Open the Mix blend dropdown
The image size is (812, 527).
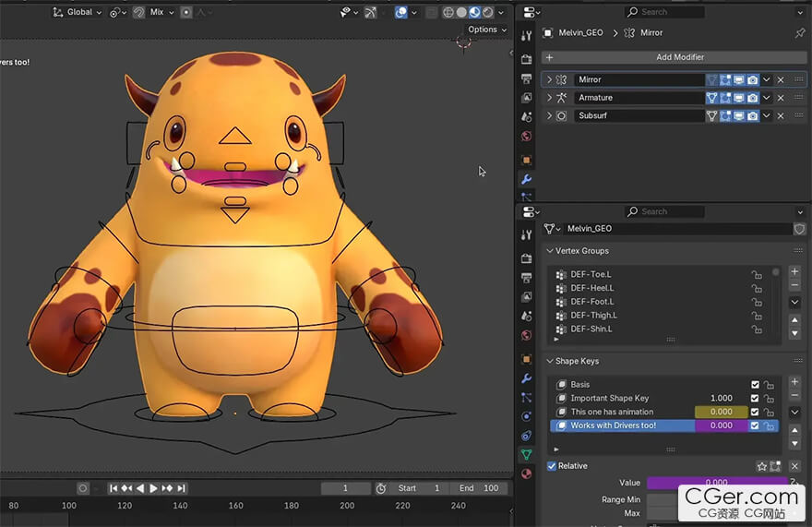[161, 12]
